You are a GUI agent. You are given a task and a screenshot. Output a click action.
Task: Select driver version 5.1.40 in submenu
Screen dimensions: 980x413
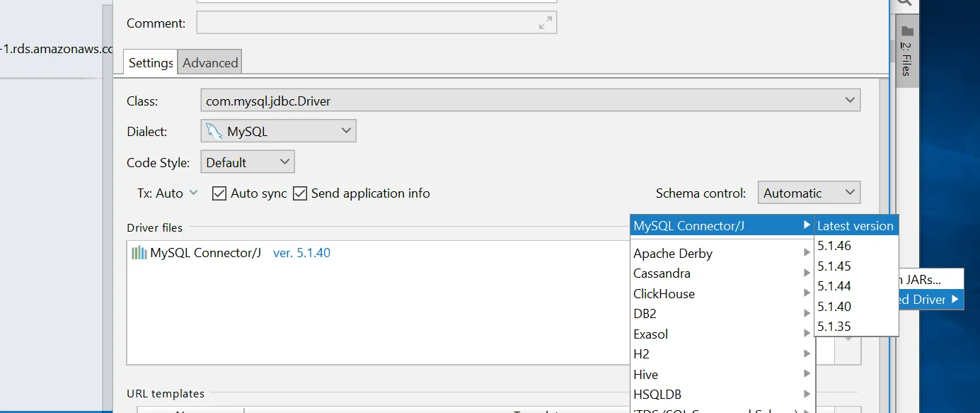click(x=856, y=307)
